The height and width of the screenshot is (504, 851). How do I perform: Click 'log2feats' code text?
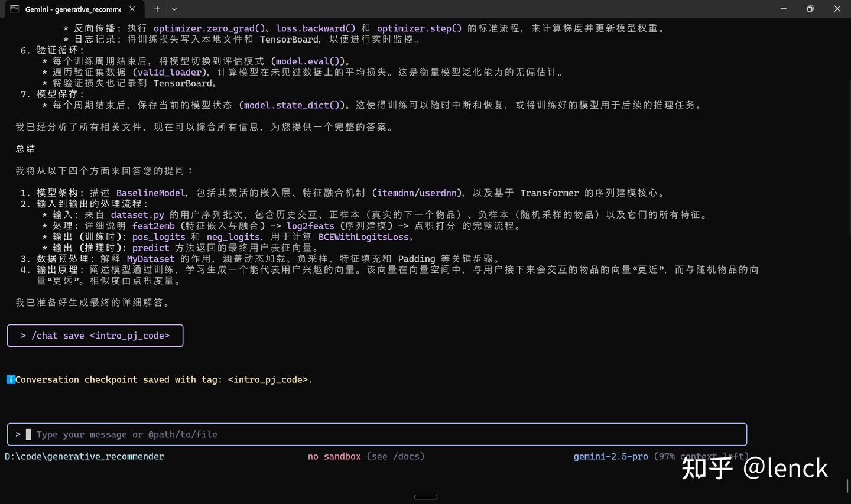310,226
